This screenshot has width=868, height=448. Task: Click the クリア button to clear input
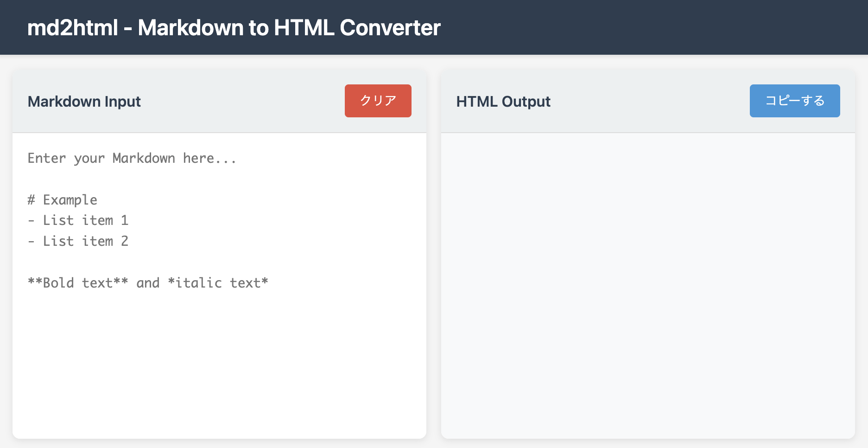377,101
